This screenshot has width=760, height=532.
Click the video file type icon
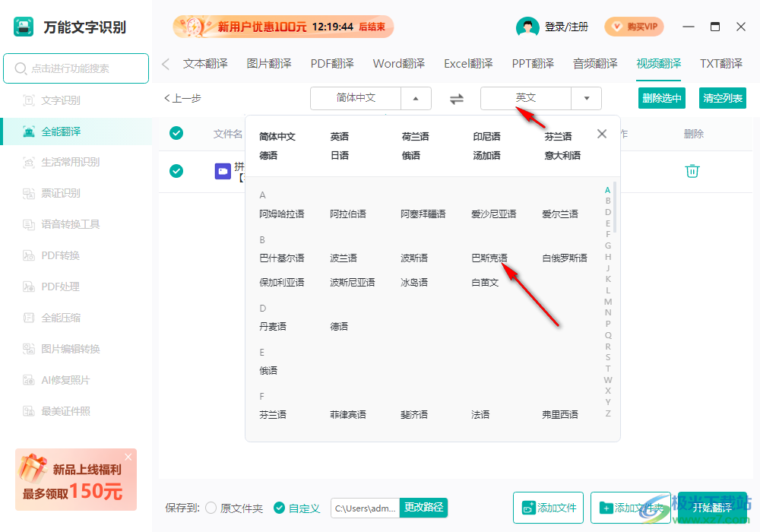click(x=223, y=171)
